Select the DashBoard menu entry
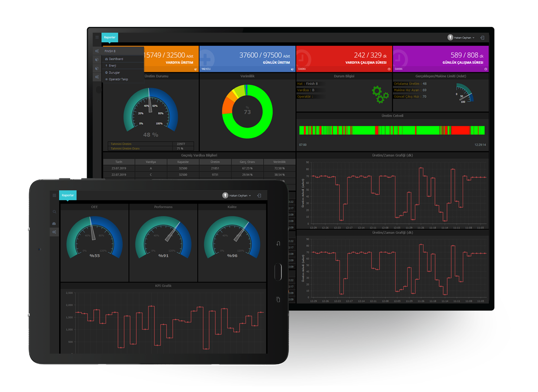Image resolution: width=538 pixels, height=392 pixels. point(116,59)
